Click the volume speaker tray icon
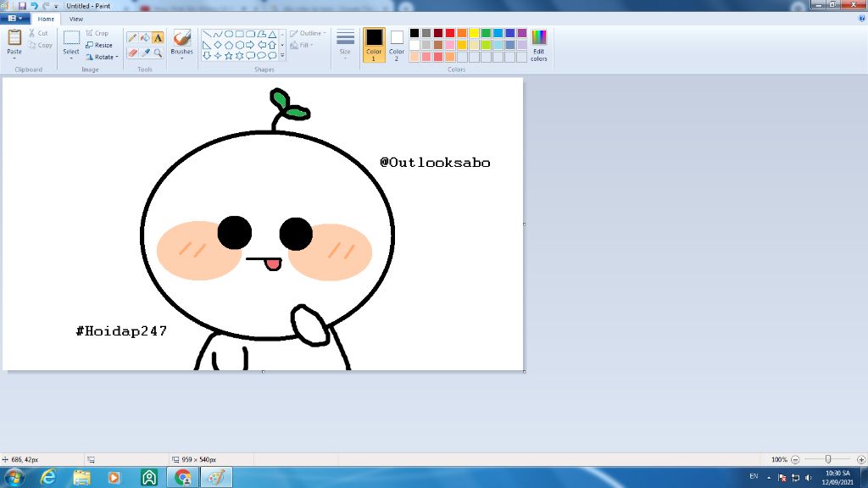The image size is (868, 488). click(809, 478)
